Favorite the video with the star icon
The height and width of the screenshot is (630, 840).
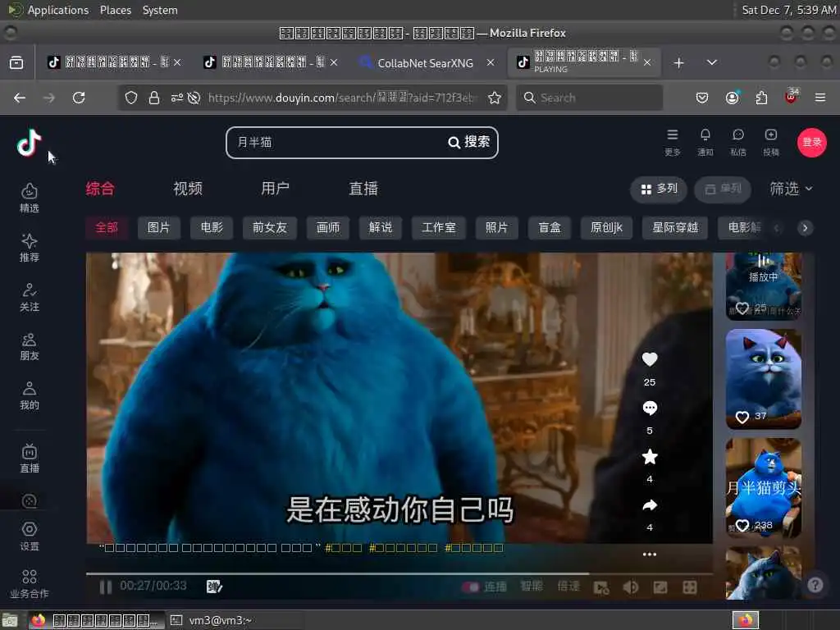coord(650,456)
